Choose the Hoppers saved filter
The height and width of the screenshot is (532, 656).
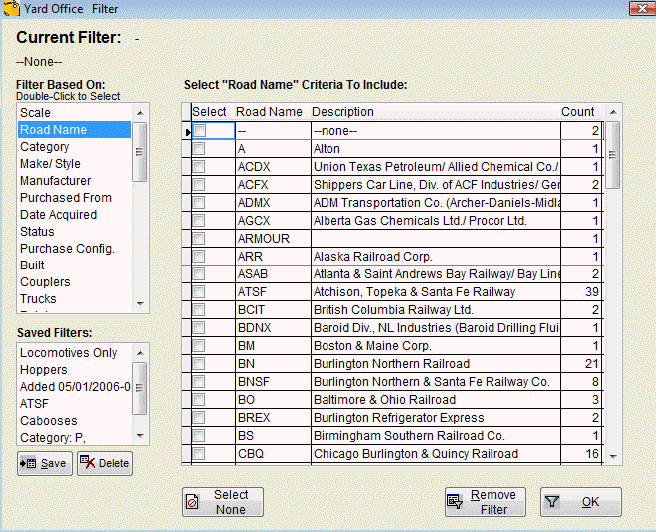click(74, 370)
